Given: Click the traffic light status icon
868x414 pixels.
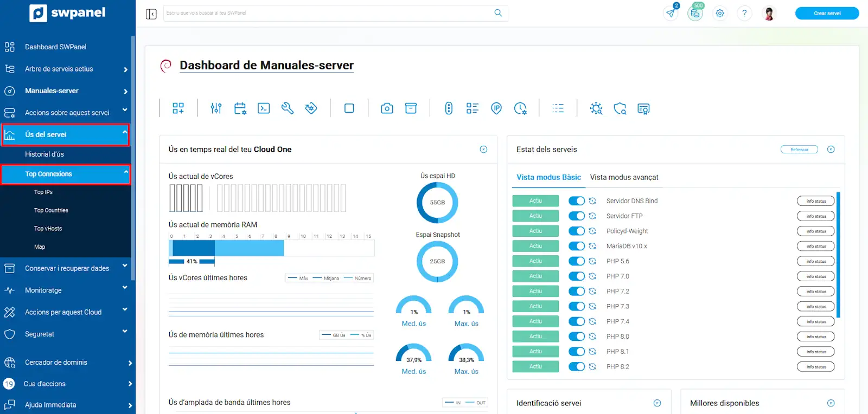Looking at the screenshot, I should click(x=449, y=108).
